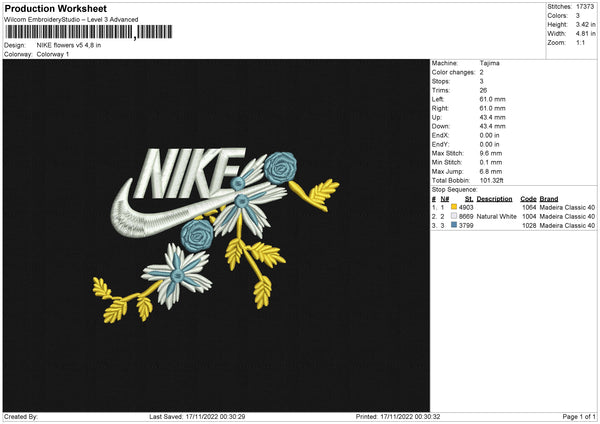Click the 'Natural White' description
This screenshot has height=424, width=600.
coord(497,216)
